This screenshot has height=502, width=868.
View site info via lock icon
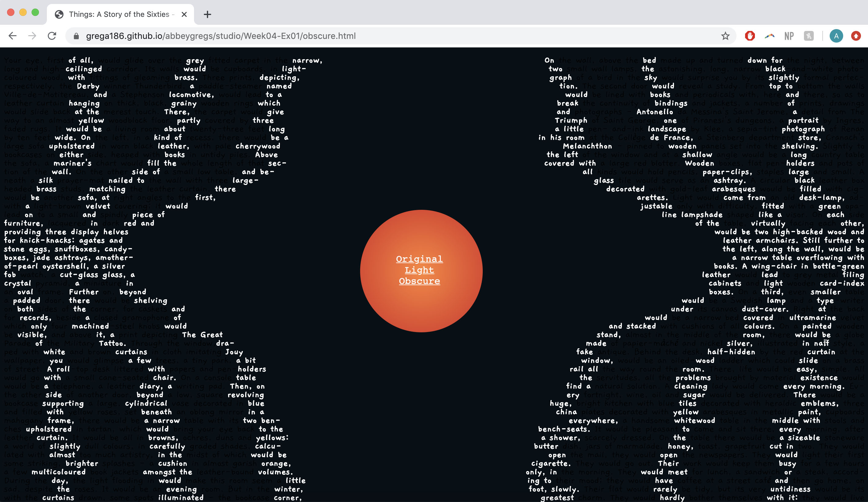[76, 36]
